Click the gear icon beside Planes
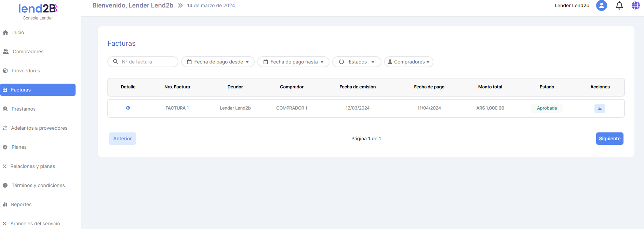The image size is (644, 229). pyautogui.click(x=5, y=147)
